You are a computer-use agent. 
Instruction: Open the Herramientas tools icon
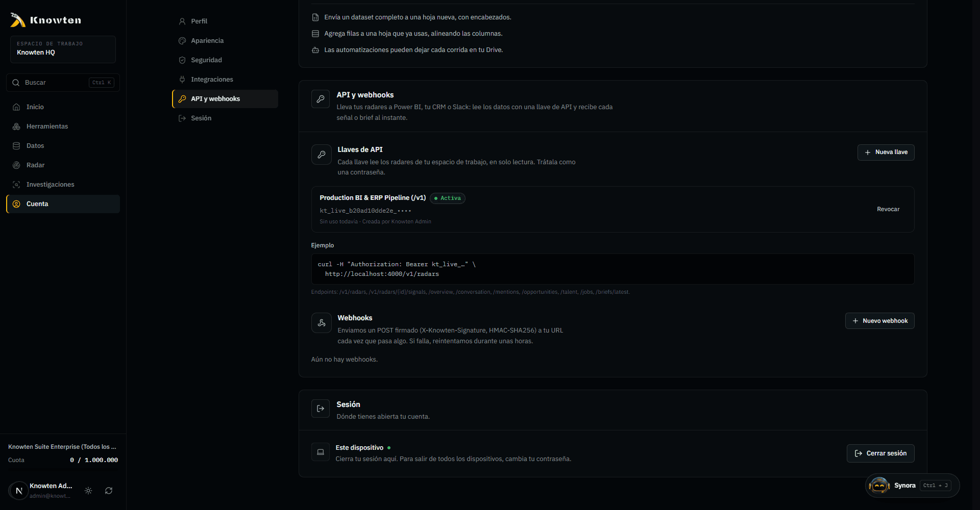coord(16,126)
